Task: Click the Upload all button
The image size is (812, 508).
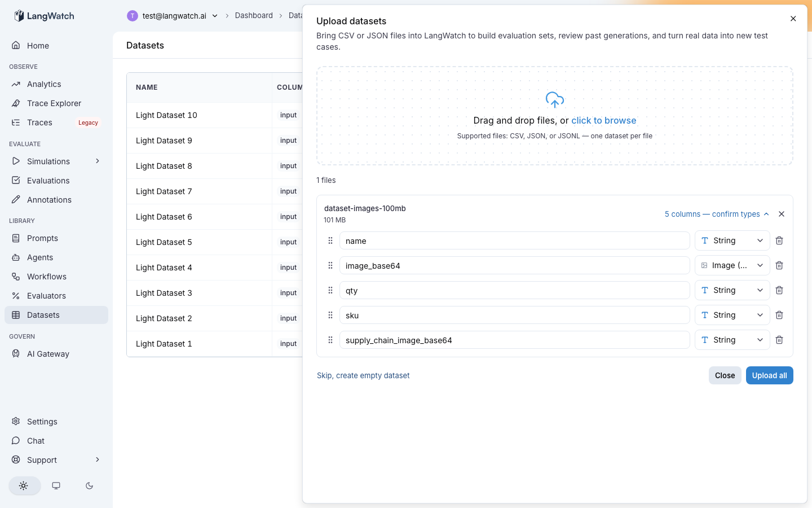Action: (770, 375)
